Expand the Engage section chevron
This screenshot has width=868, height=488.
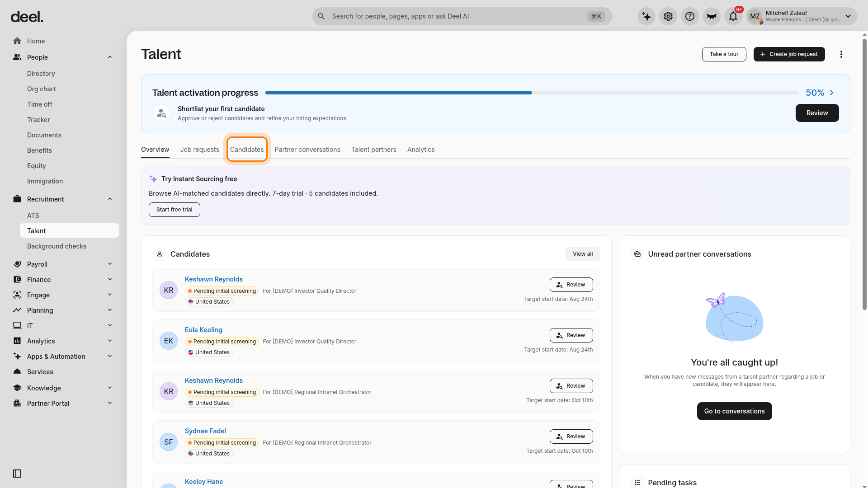(x=110, y=295)
